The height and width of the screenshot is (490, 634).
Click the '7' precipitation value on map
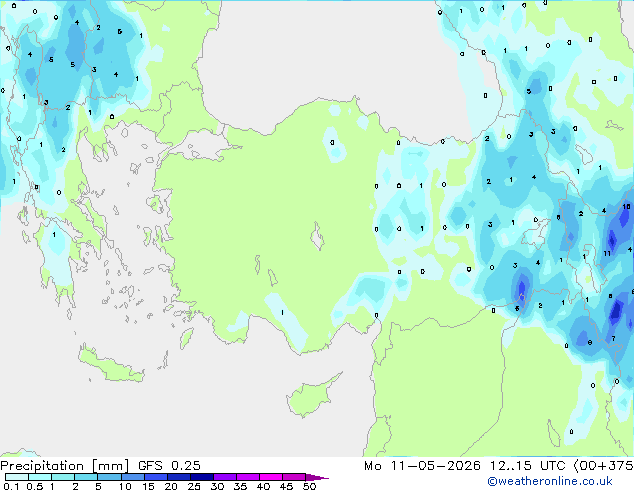coord(613,339)
